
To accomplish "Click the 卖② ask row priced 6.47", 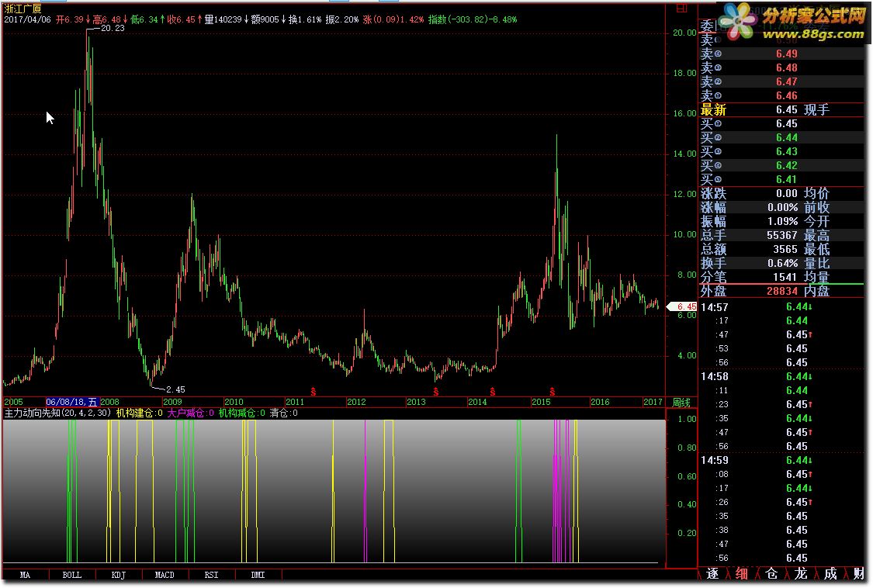I will [x=782, y=81].
